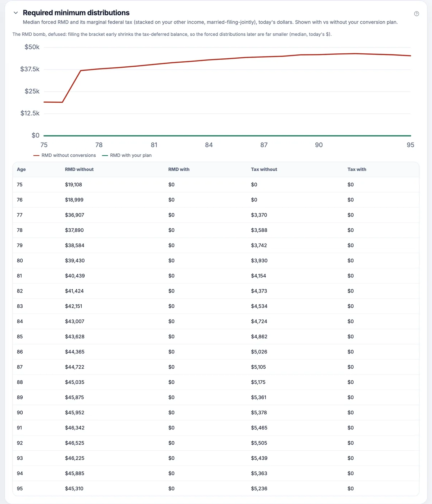Image resolution: width=432 pixels, height=504 pixels.
Task: Select the $45,885 RMD value
Action: click(x=75, y=473)
